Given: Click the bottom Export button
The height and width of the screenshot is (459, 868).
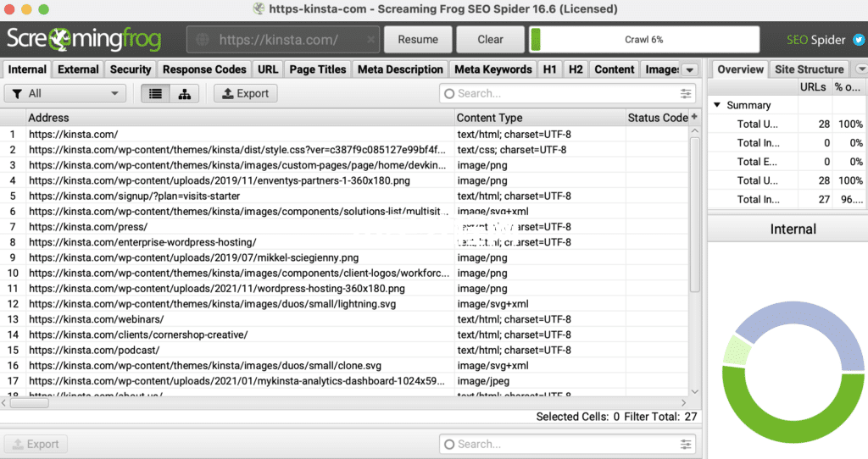Looking at the screenshot, I should 36,444.
